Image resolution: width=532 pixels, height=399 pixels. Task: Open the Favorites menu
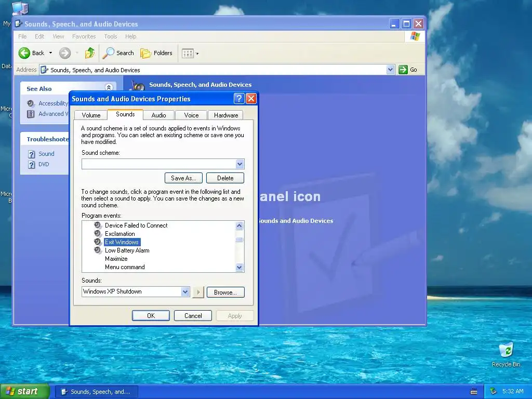[84, 36]
